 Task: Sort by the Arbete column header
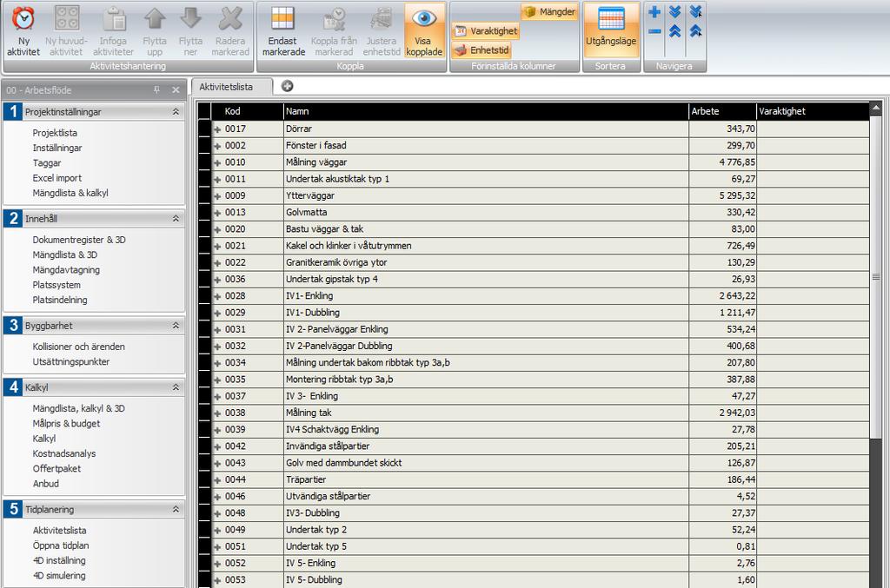click(722, 111)
